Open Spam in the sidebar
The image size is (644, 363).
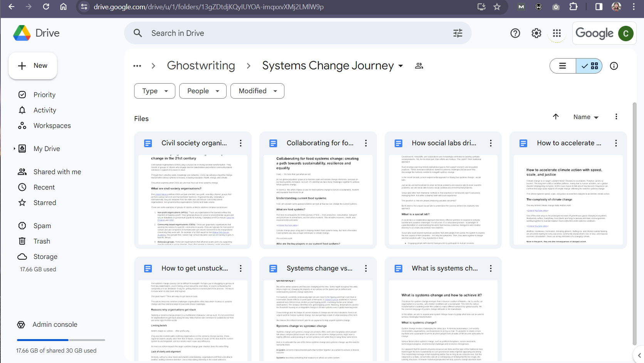click(x=42, y=226)
